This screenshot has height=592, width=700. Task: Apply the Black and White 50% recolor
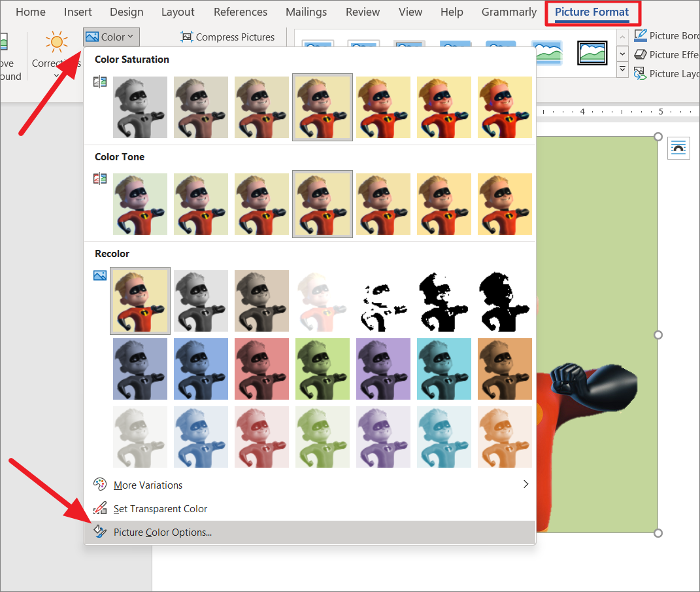(444, 301)
